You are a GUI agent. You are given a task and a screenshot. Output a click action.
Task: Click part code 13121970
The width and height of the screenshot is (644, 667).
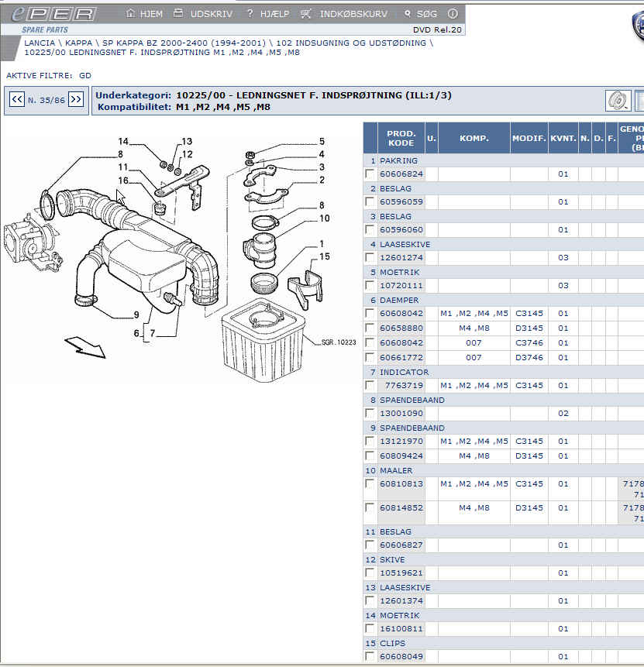tap(401, 441)
